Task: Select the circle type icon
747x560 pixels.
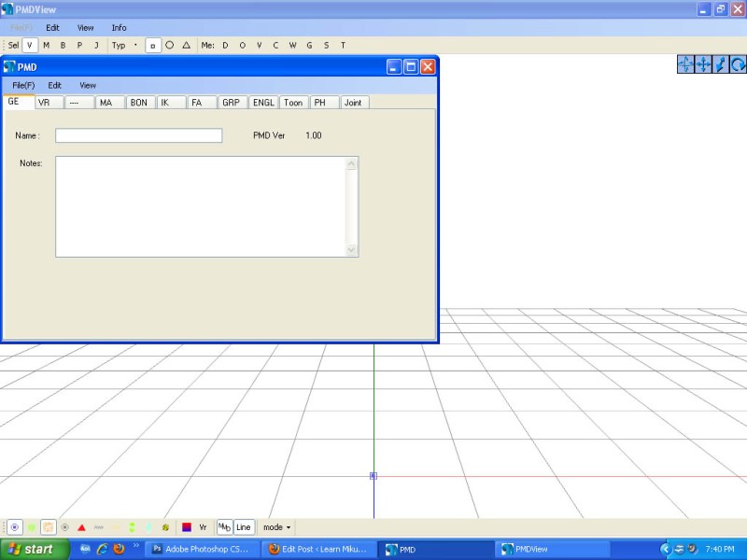Action: click(170, 45)
